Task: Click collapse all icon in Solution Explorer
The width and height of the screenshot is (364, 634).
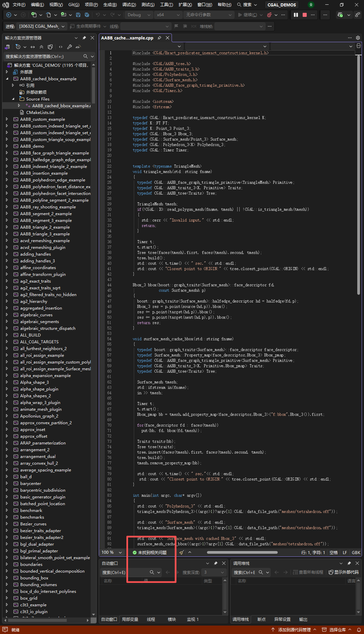Action: tap(41, 47)
